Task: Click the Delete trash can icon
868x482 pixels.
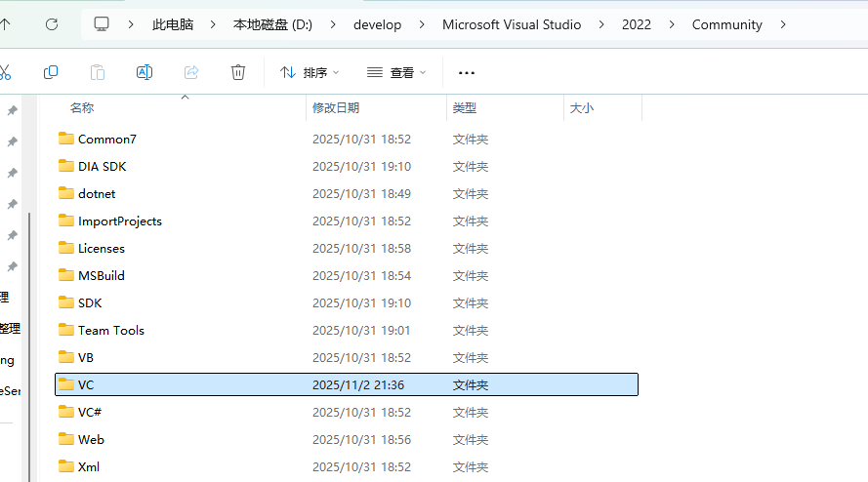Action: click(238, 72)
